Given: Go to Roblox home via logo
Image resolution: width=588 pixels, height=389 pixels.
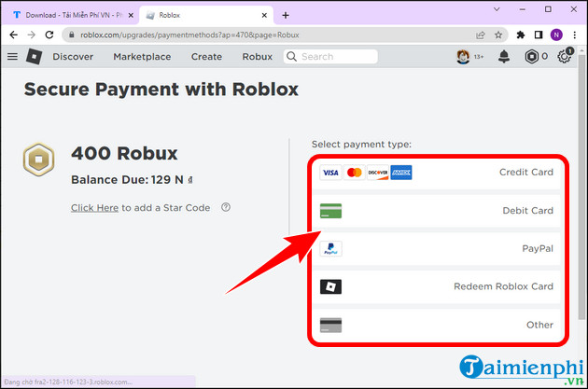Looking at the screenshot, I should (x=35, y=57).
